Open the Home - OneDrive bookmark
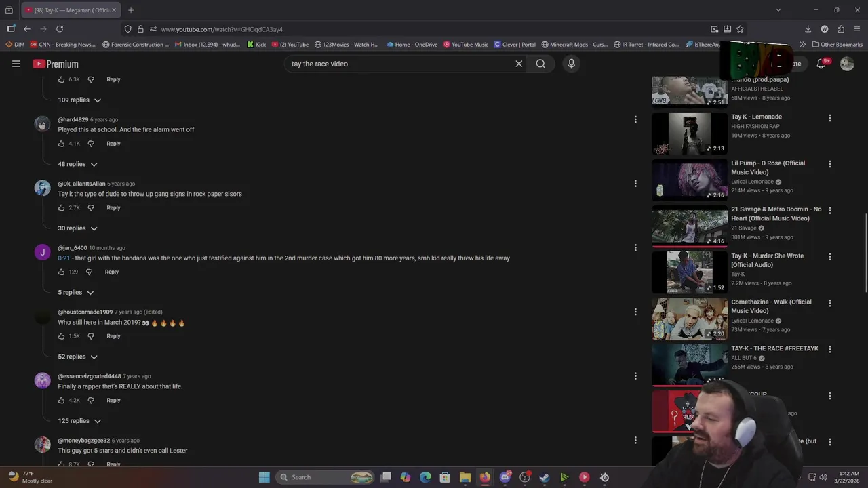The height and width of the screenshot is (488, 868). [x=413, y=45]
